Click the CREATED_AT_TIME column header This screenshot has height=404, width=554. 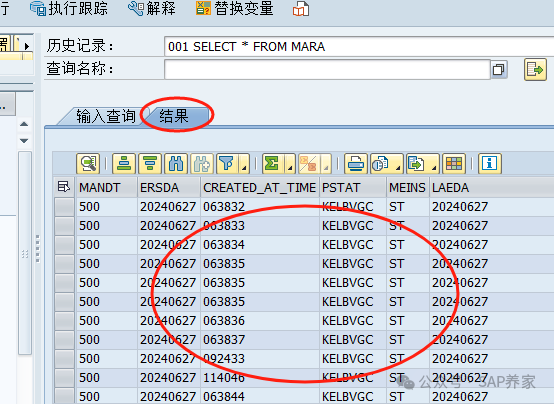click(x=260, y=187)
